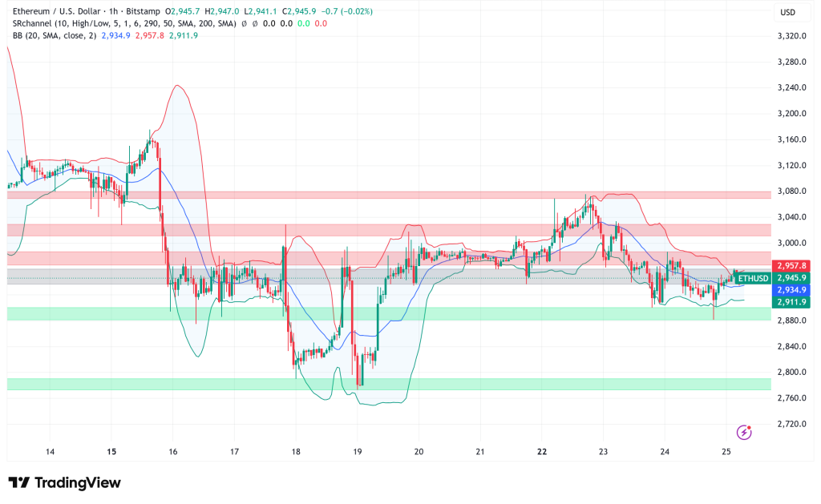Click the purple lightning quick-search icon
Viewport: 821px width, 504px height.
(x=744, y=433)
